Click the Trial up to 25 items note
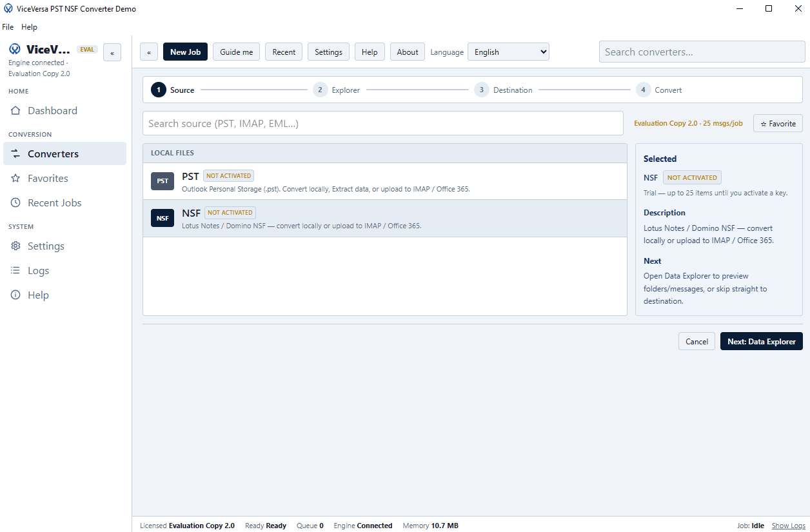The height and width of the screenshot is (532, 810). (715, 193)
